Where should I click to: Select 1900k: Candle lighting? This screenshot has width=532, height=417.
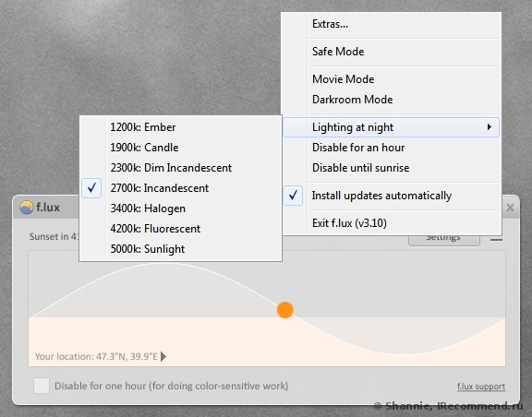coord(180,148)
